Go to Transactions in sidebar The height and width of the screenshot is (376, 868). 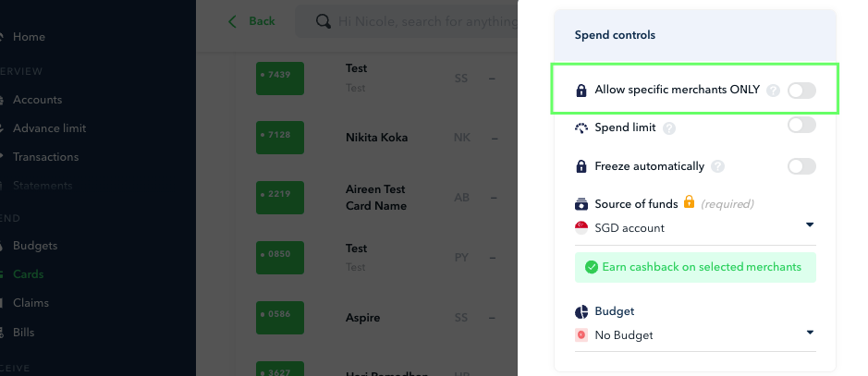point(45,157)
